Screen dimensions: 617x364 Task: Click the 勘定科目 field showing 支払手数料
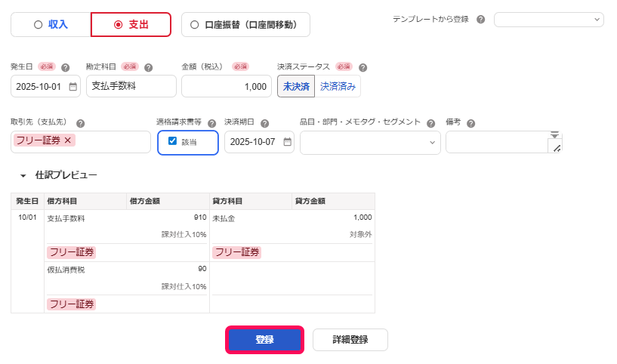click(131, 86)
